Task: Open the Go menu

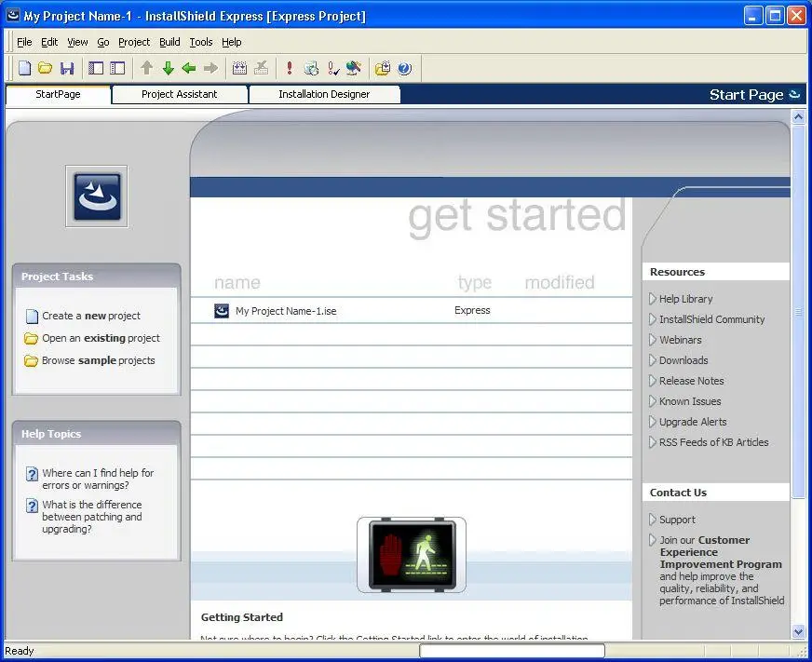Action: click(x=103, y=42)
